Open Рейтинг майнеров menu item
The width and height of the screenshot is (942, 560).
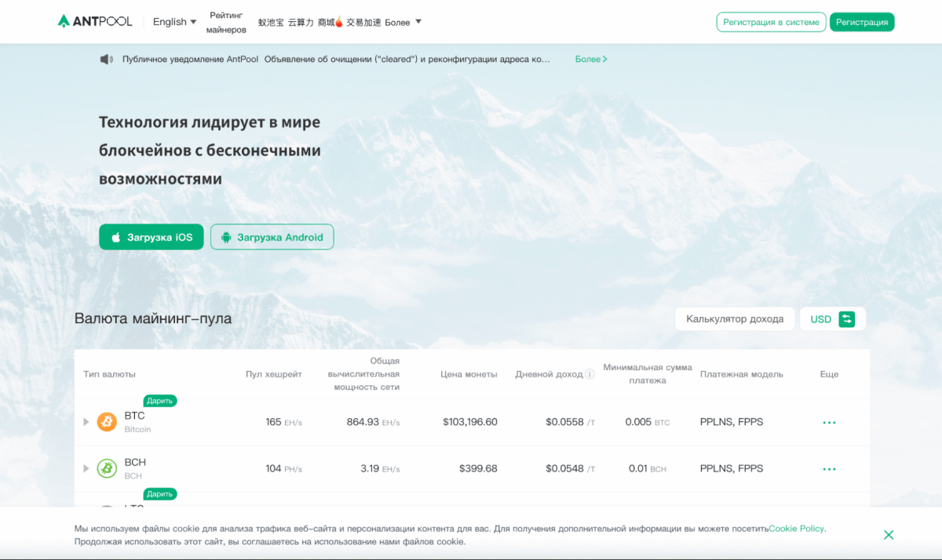coord(226,22)
